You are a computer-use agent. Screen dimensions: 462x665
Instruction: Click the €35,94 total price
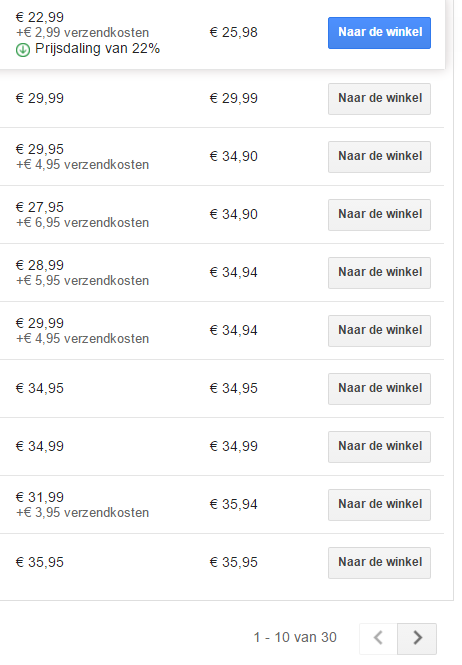pos(234,504)
